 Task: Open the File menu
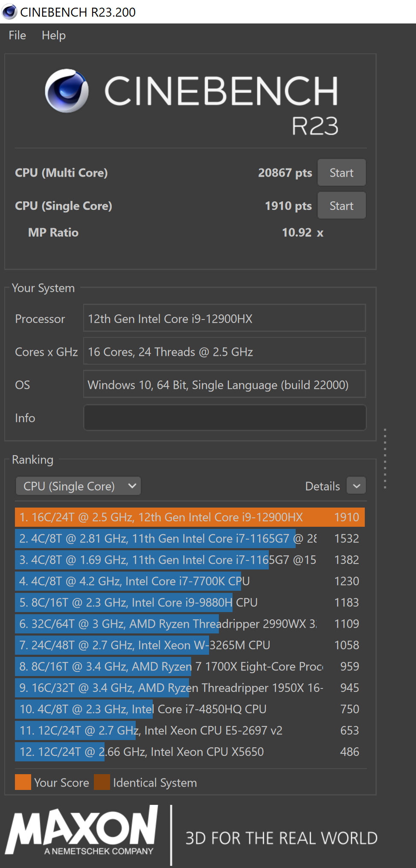coord(17,35)
